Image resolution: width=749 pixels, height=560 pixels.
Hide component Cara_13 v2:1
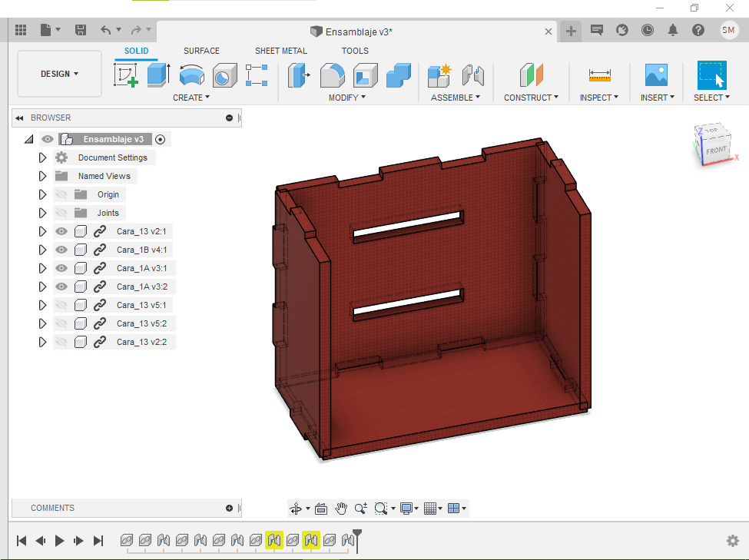click(x=61, y=231)
